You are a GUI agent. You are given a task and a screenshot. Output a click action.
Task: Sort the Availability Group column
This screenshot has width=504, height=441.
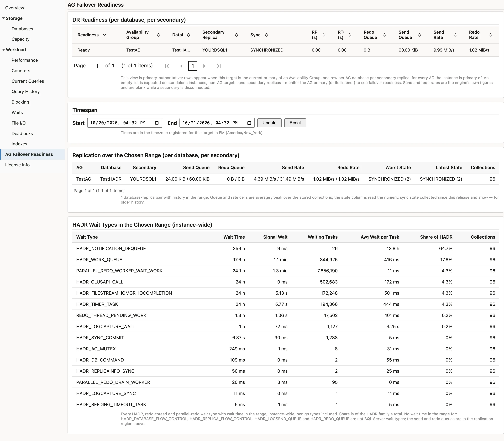(x=158, y=35)
